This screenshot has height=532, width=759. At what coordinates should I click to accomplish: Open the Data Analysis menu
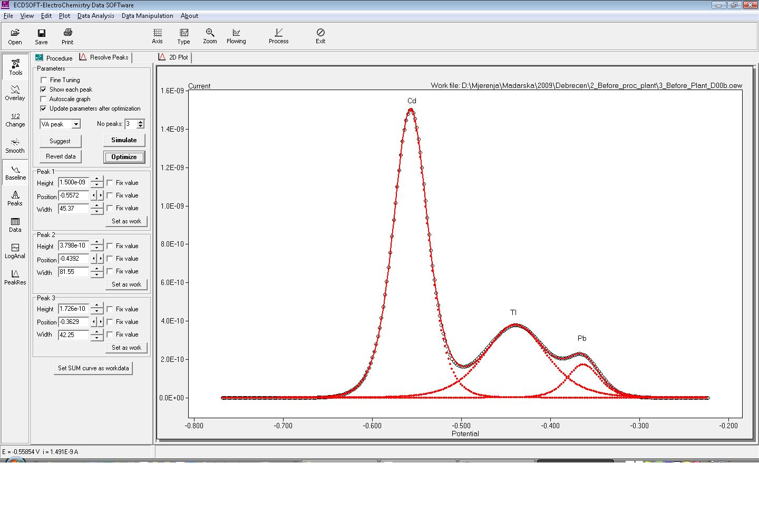point(95,16)
